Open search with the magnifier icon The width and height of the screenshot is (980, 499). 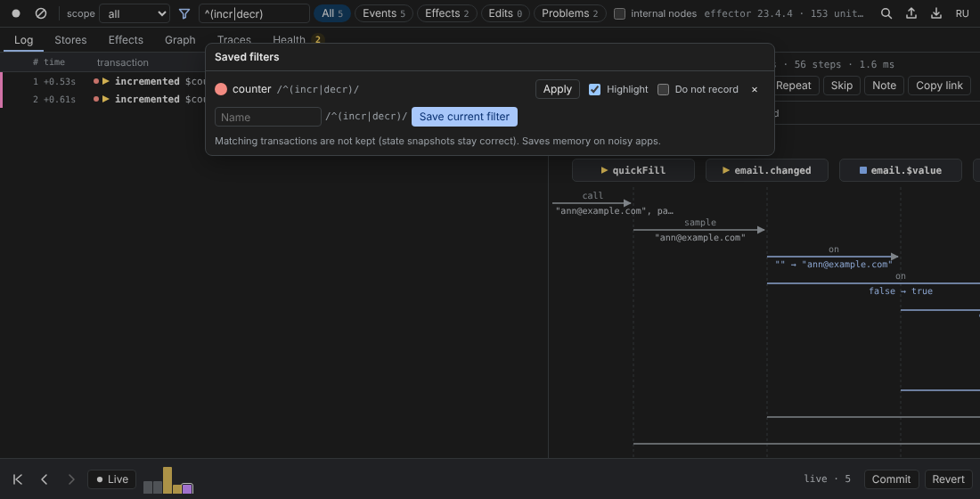pos(886,13)
